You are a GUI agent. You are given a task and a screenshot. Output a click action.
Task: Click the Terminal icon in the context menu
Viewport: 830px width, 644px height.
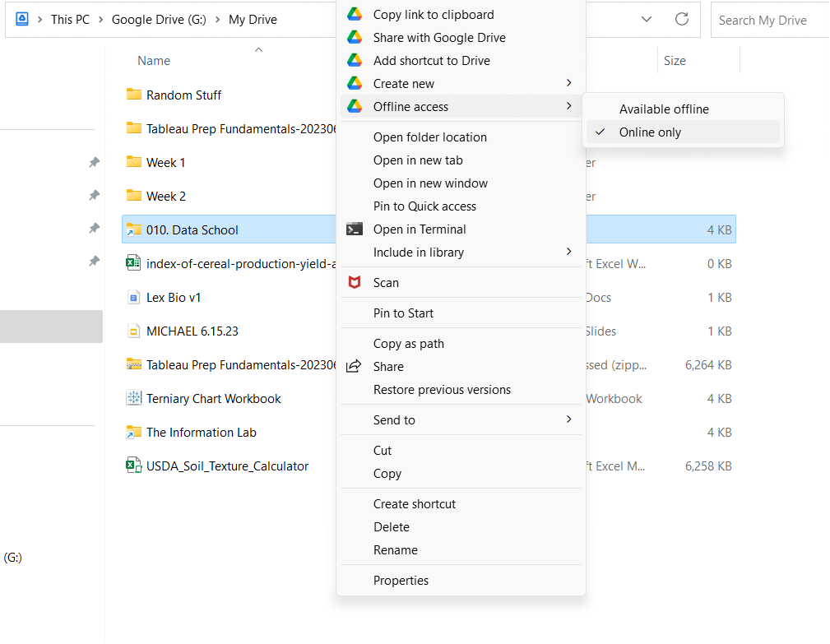click(355, 229)
